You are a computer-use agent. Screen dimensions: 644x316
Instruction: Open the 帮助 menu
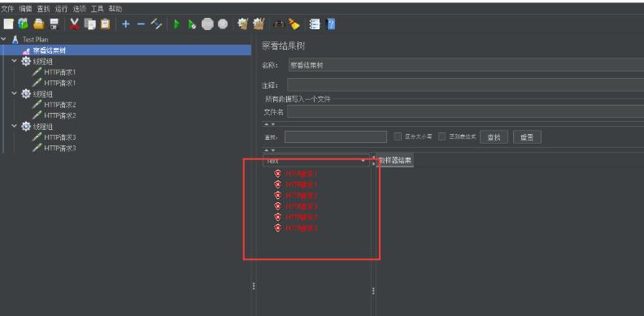click(x=115, y=9)
